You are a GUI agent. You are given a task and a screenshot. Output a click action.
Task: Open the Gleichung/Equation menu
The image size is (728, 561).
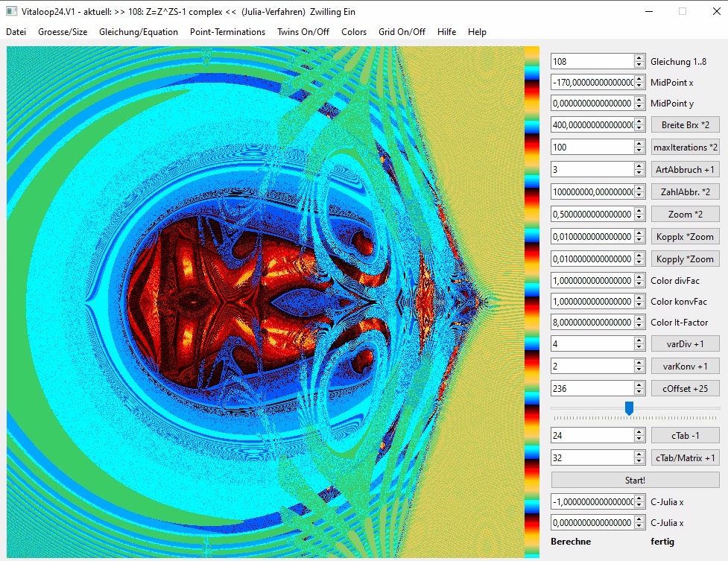pos(139,31)
